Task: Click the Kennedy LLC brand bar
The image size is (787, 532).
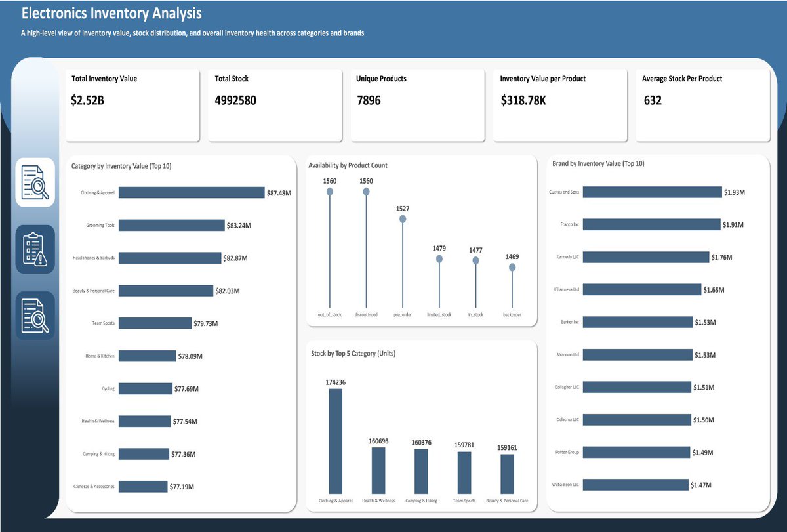Action: click(646, 257)
